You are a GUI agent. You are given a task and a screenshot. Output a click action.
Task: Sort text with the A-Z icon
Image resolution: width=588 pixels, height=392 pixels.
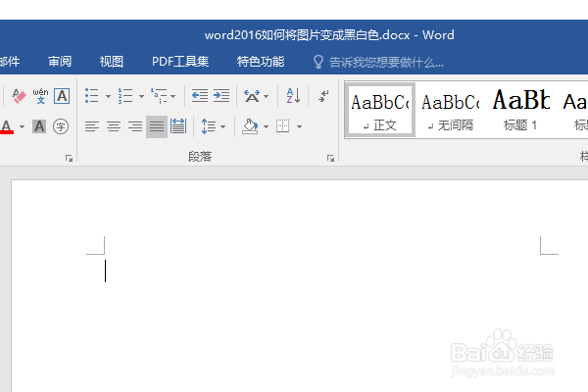293,96
